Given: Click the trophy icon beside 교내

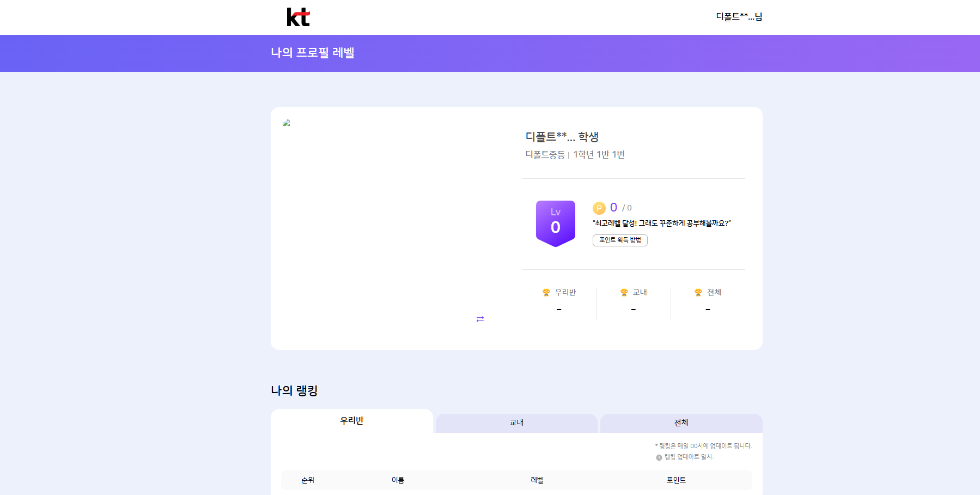Looking at the screenshot, I should click(624, 293).
